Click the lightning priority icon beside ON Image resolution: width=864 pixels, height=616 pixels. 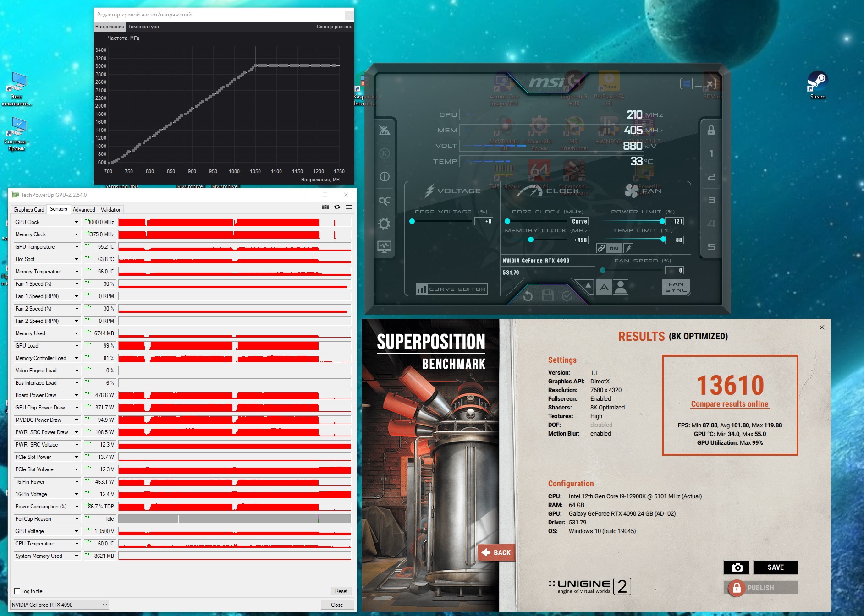click(x=628, y=248)
